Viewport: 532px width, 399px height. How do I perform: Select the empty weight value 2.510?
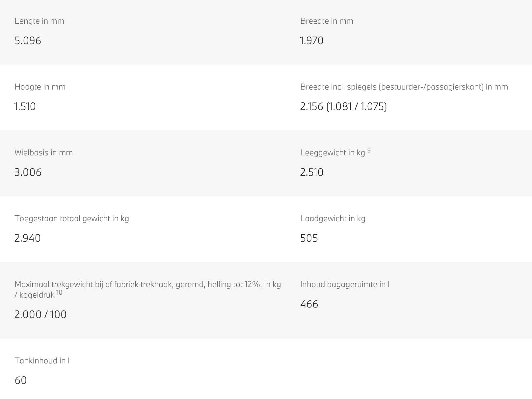click(x=311, y=172)
